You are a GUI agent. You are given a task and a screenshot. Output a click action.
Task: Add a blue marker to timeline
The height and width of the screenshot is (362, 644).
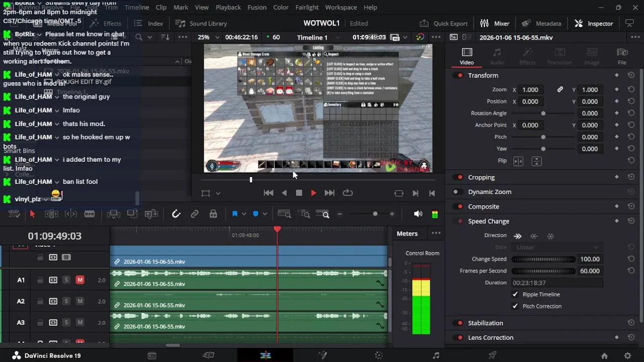(x=256, y=214)
